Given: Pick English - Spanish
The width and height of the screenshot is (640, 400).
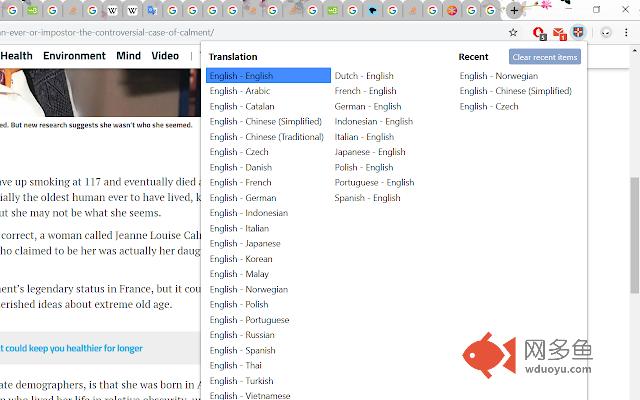Looking at the screenshot, I should [242, 350].
